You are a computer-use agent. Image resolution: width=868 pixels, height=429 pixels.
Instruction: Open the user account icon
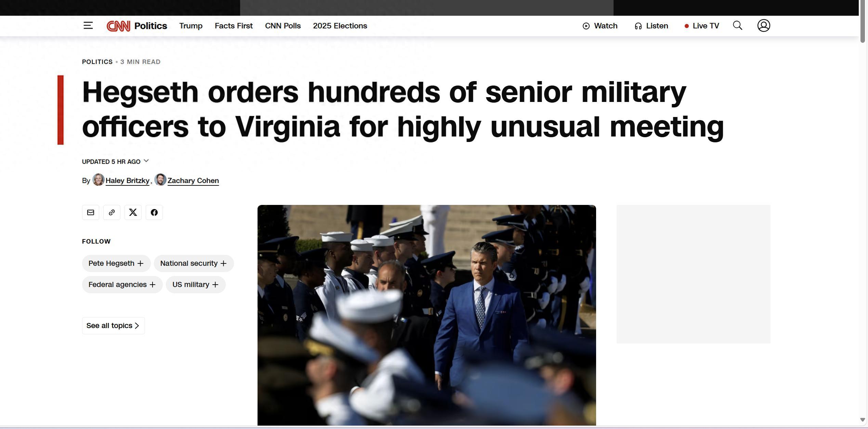[x=764, y=26]
